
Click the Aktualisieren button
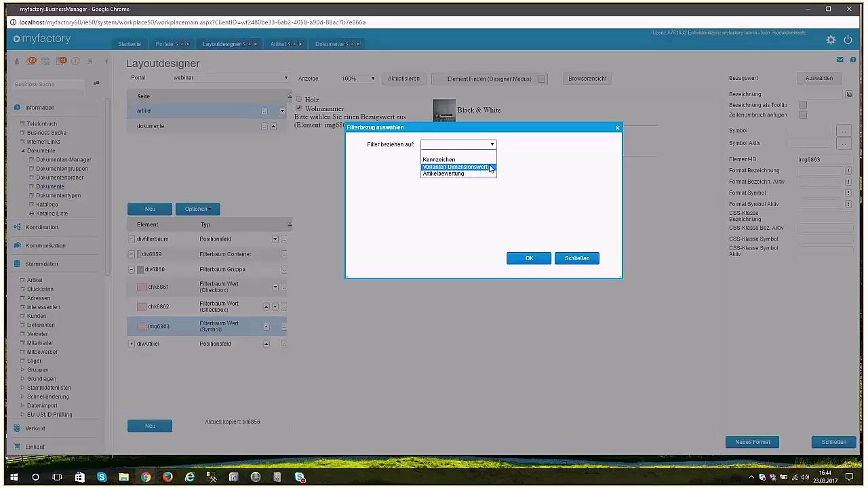[x=403, y=79]
